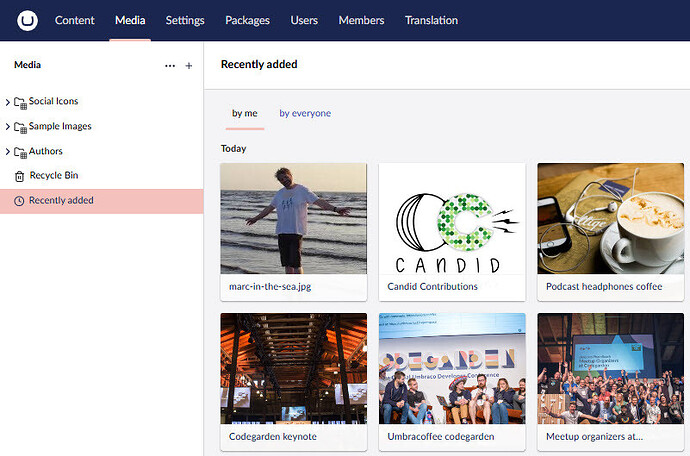Click the Umbraco logo icon
The height and width of the screenshot is (456, 690).
27,20
